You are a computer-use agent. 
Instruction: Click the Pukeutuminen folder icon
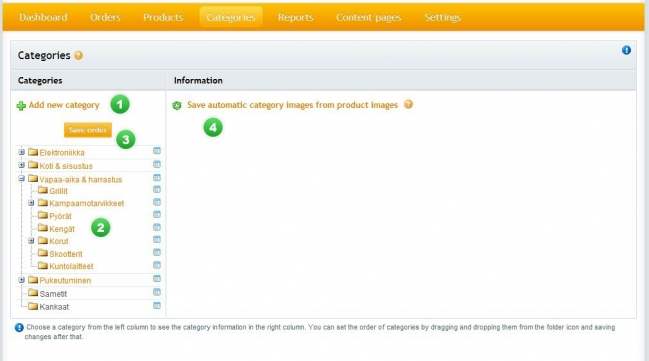coord(33,280)
